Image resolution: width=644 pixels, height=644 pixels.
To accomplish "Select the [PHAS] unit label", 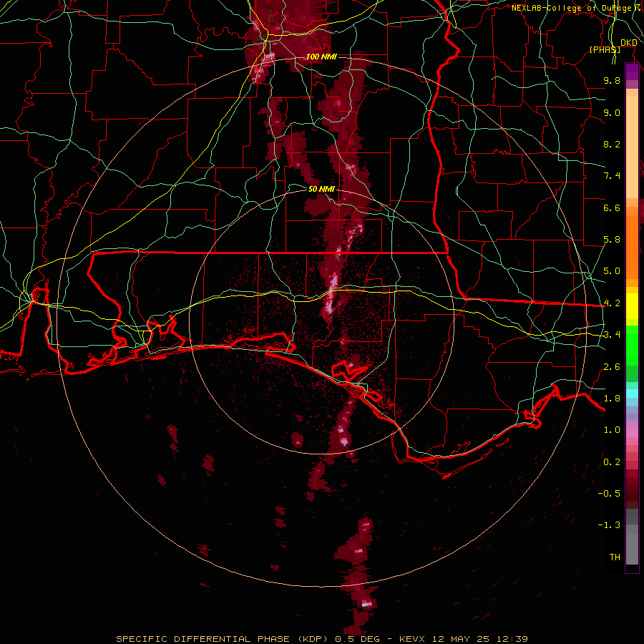I will pos(605,49).
